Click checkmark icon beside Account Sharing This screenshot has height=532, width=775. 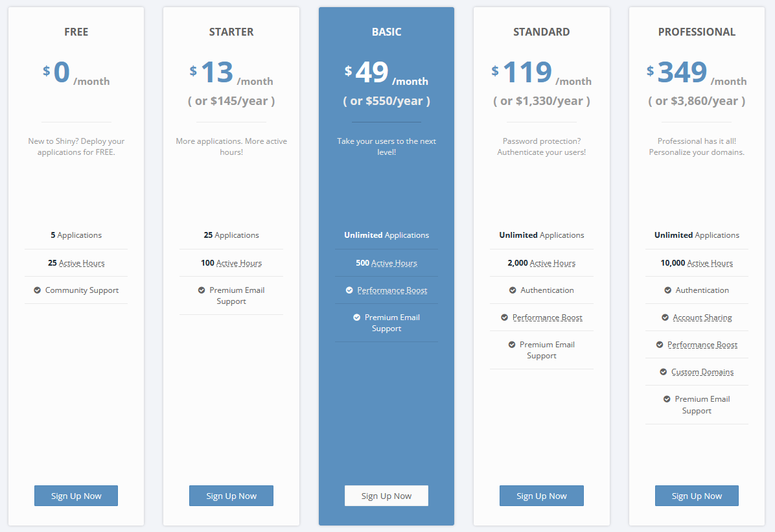click(665, 318)
